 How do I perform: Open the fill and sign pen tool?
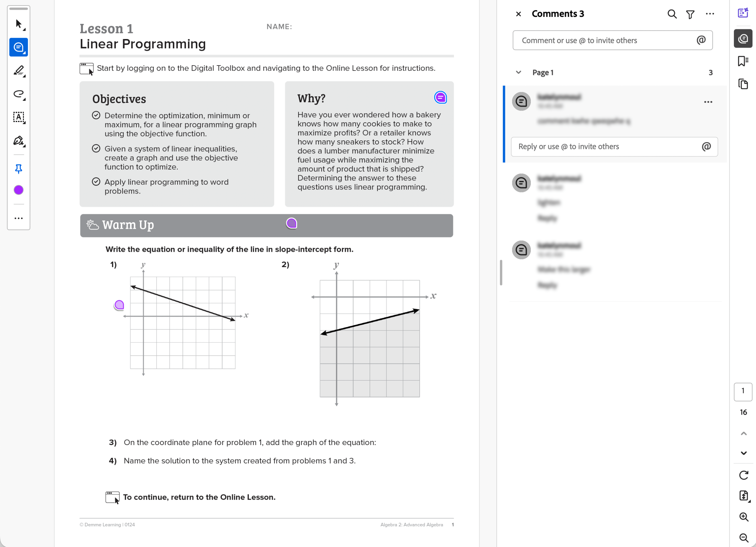pyautogui.click(x=19, y=141)
